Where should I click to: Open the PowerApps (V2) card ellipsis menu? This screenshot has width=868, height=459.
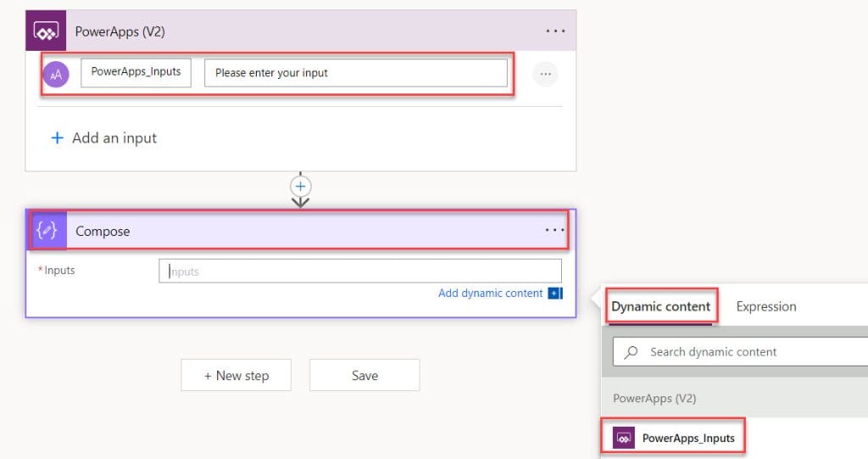tap(555, 31)
